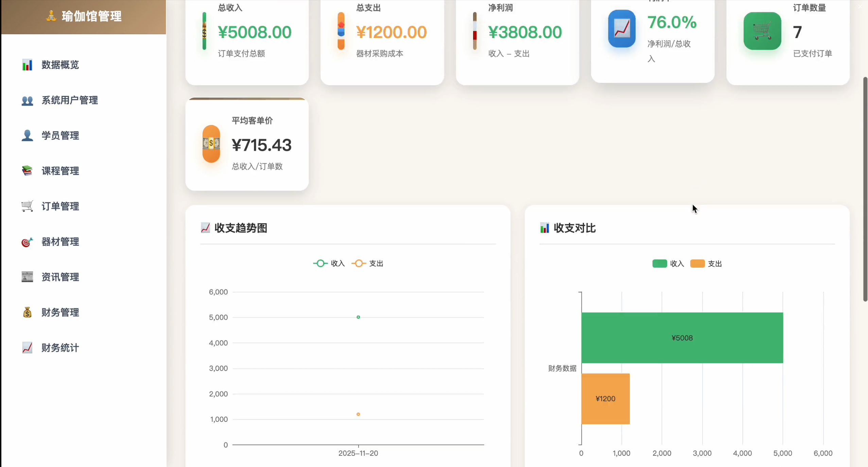Click the person icon beside 学员管理

click(27, 136)
